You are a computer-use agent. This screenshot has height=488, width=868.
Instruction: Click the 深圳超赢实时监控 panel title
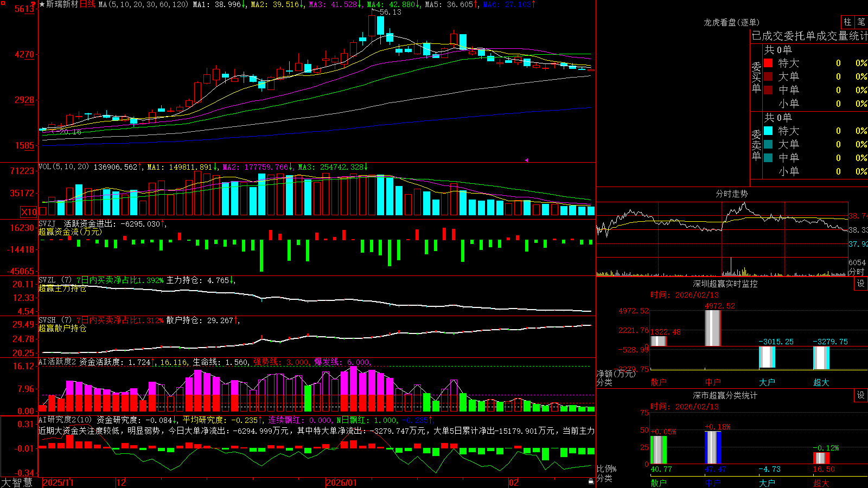[725, 284]
